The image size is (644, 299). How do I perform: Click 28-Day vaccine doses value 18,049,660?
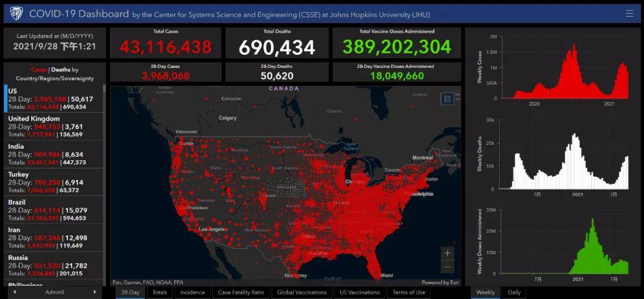click(397, 76)
